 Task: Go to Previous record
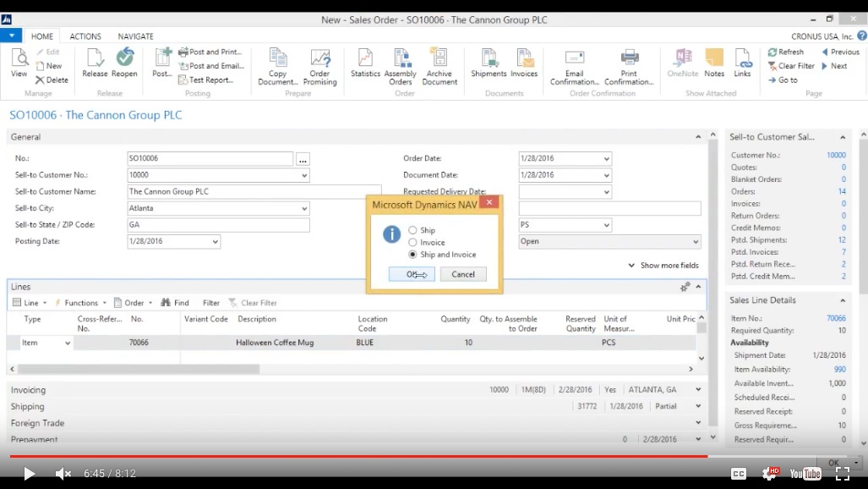(840, 52)
